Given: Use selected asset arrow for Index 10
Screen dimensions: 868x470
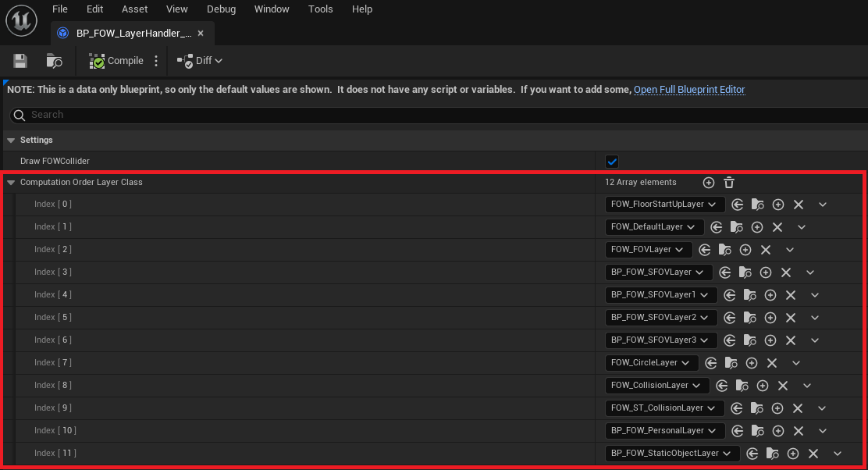Looking at the screenshot, I should coord(738,431).
